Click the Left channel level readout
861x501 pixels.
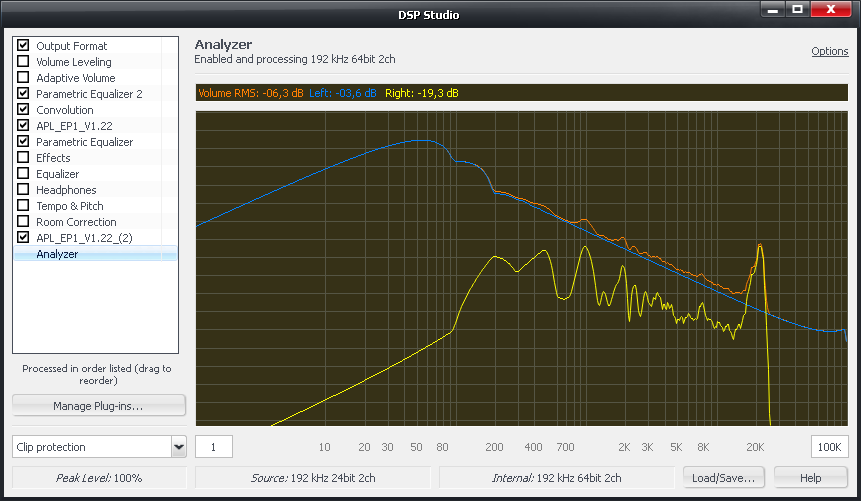point(343,93)
